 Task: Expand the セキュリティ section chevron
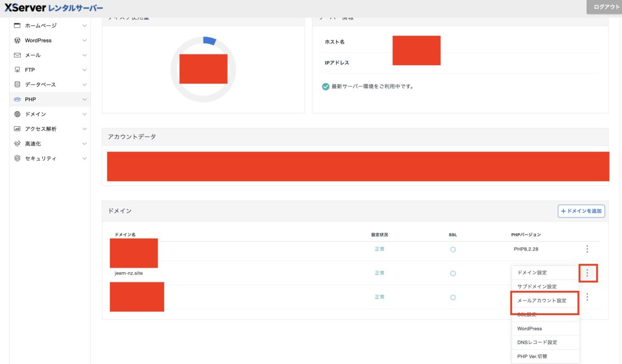coord(84,158)
